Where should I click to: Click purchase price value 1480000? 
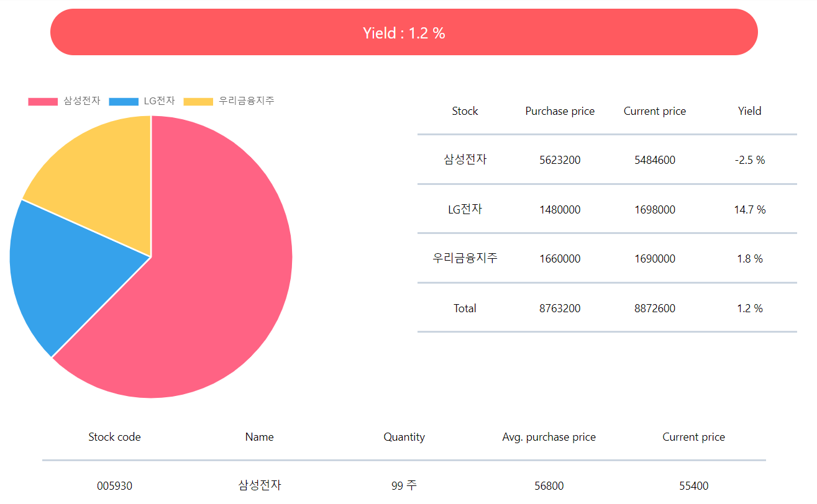click(x=560, y=210)
